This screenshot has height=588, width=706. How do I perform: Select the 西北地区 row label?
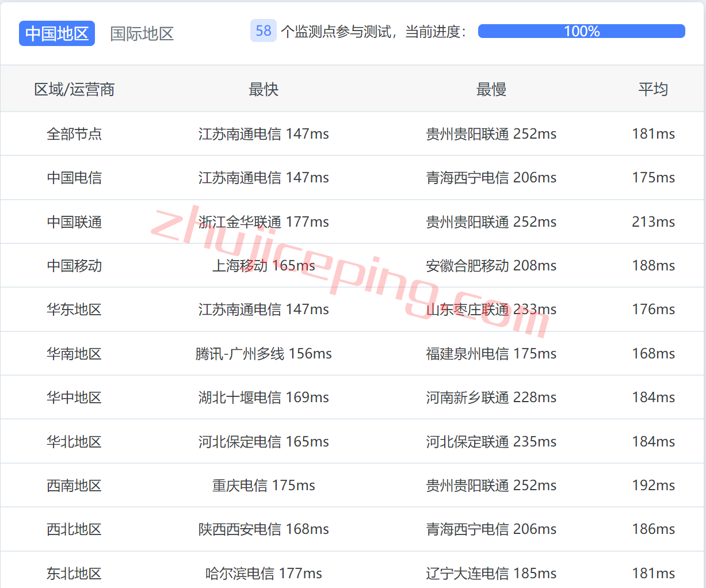point(74,529)
